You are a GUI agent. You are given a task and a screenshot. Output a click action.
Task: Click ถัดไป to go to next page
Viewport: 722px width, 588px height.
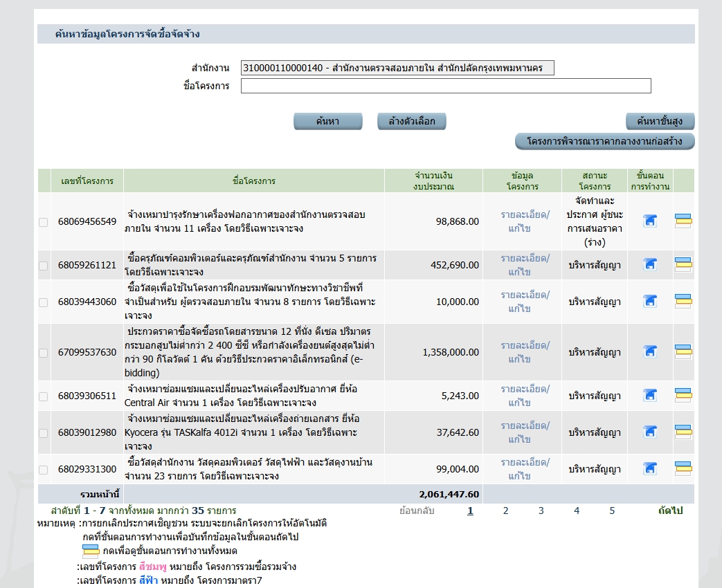point(670,511)
